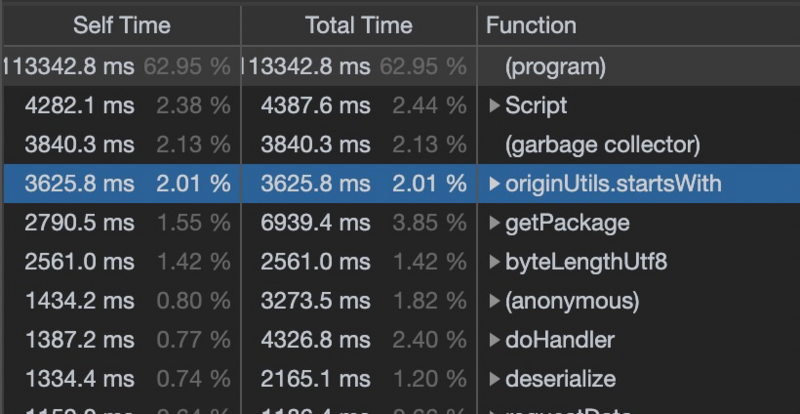Select the (garbage collector) row

point(602,144)
